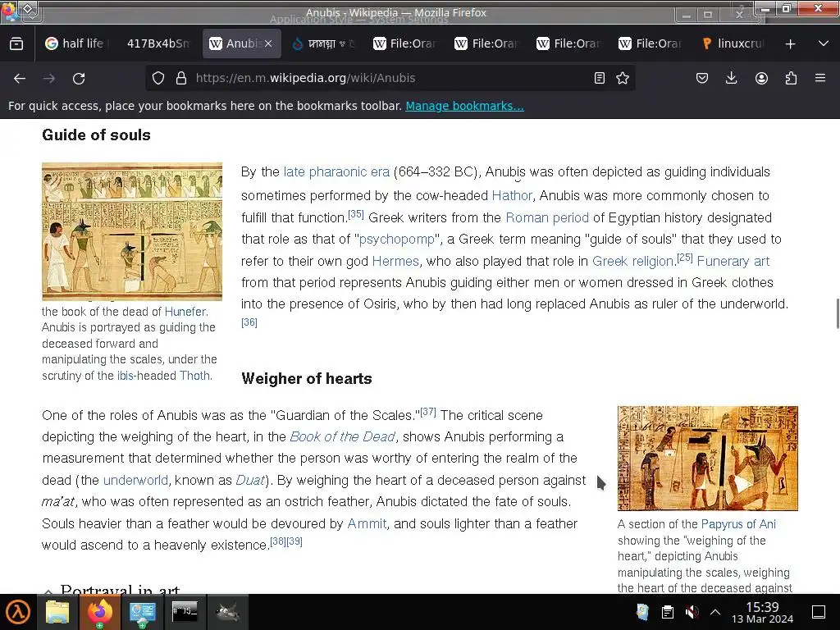Switch to the linuxcru tab
Viewport: 840px width, 630px height.
point(734,43)
